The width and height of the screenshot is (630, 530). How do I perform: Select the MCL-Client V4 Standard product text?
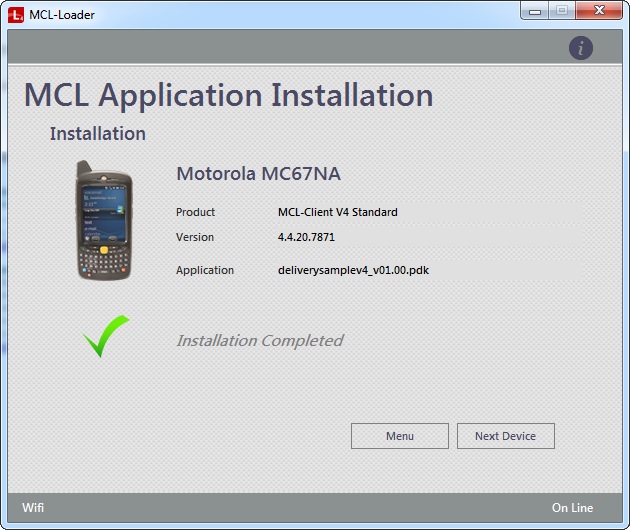337,212
